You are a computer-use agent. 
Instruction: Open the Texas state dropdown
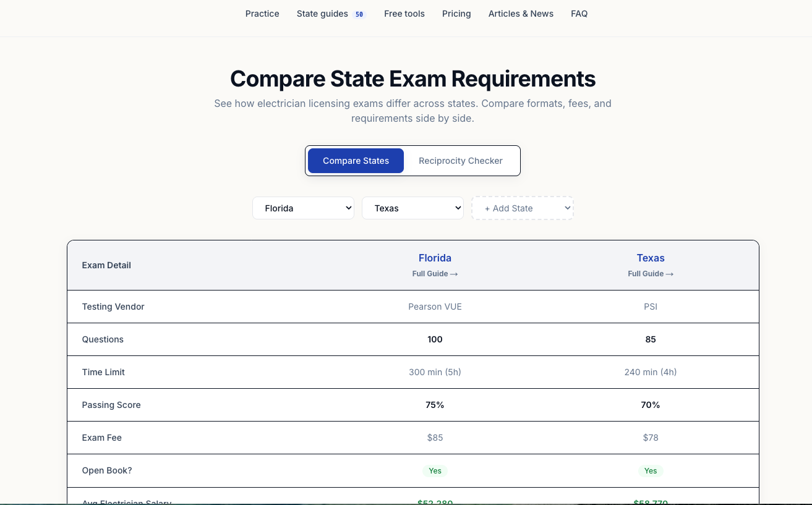point(412,208)
